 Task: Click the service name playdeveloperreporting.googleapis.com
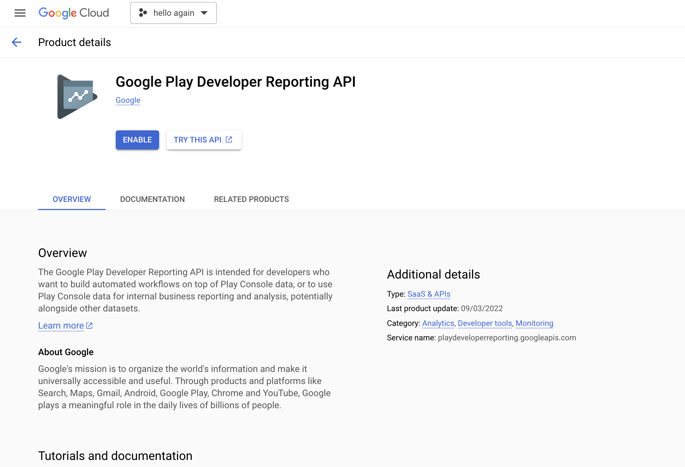click(507, 338)
